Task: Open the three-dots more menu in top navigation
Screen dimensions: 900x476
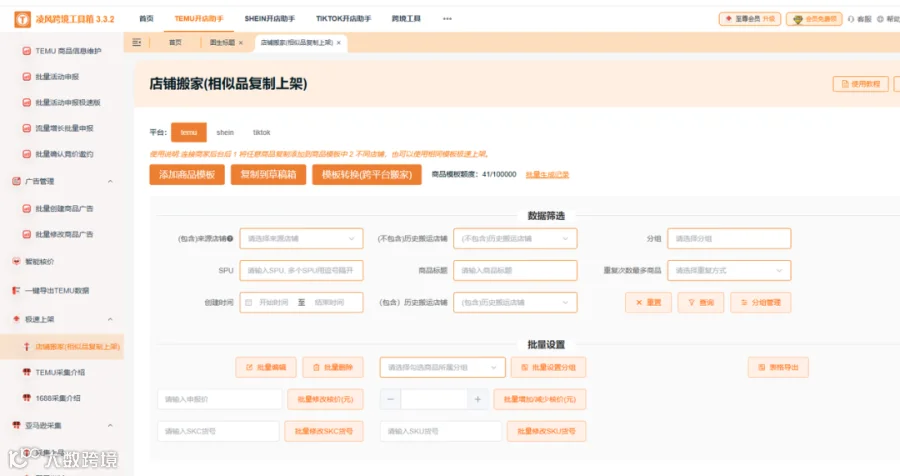Action: pyautogui.click(x=447, y=19)
